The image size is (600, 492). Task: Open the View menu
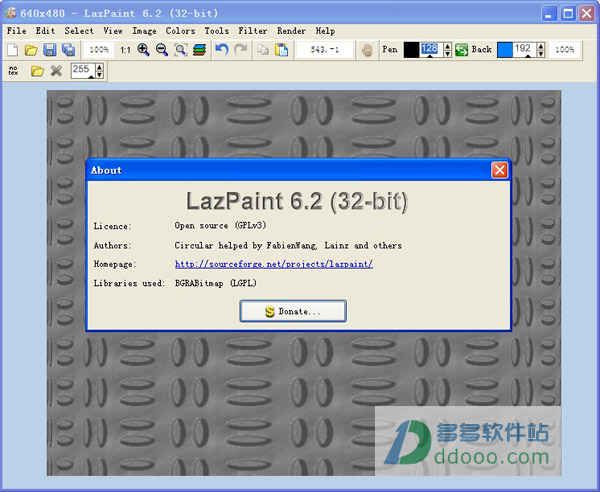pyautogui.click(x=113, y=31)
